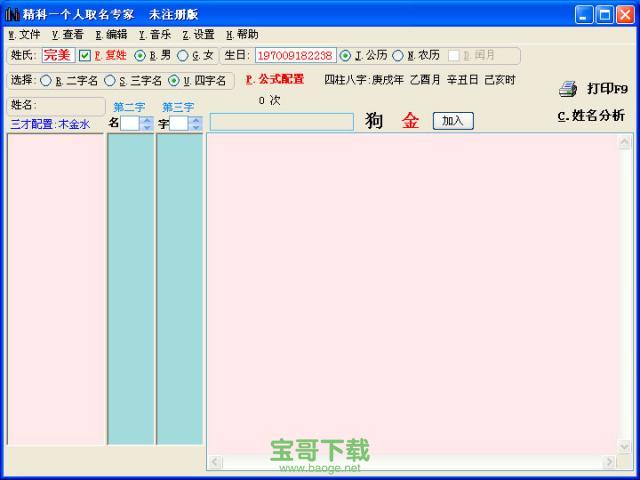Open the 查看 menu
The height and width of the screenshot is (480, 640).
[68, 35]
